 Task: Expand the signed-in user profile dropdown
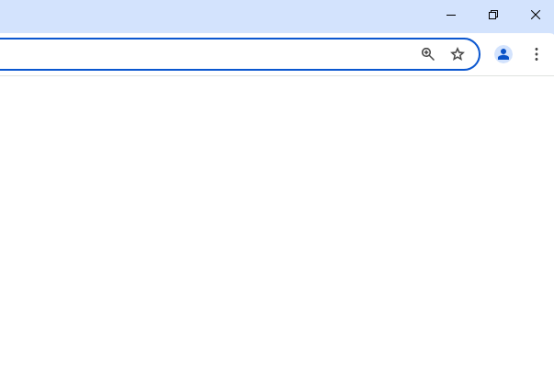pos(503,54)
